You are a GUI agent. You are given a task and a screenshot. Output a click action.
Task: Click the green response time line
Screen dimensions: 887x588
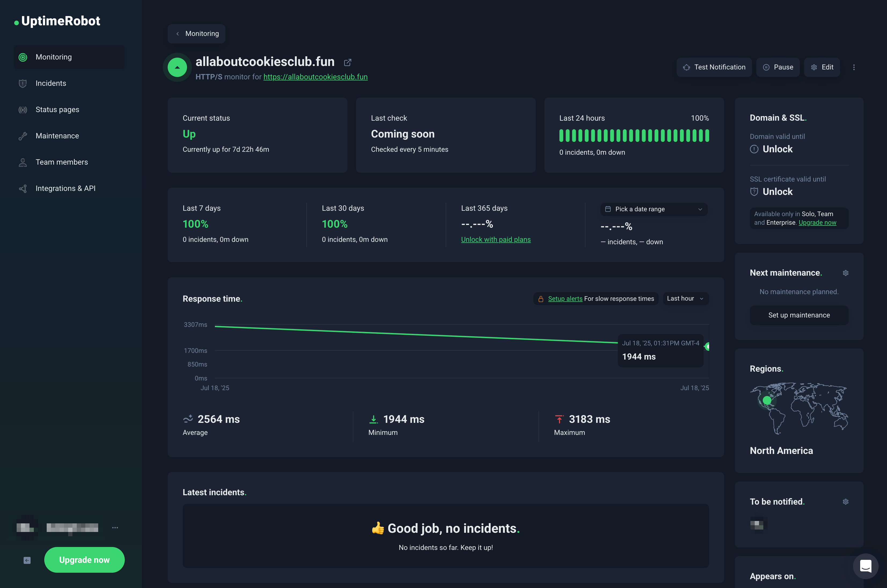click(416, 335)
